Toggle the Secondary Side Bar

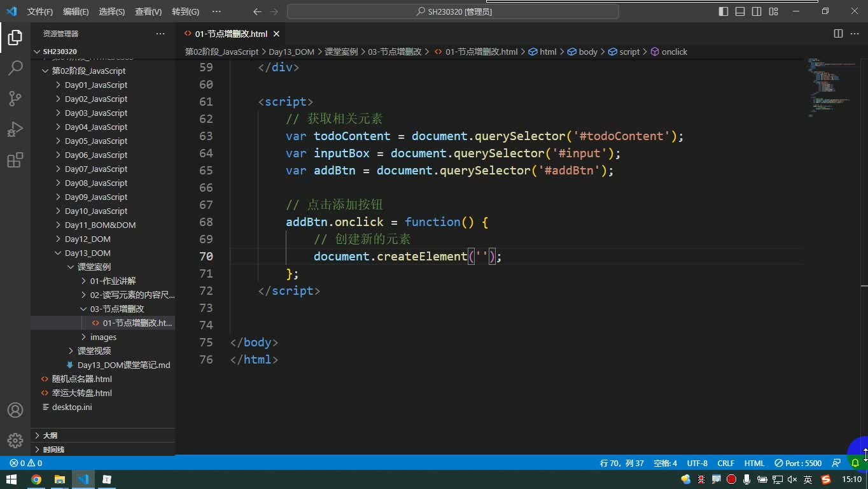(x=757, y=11)
